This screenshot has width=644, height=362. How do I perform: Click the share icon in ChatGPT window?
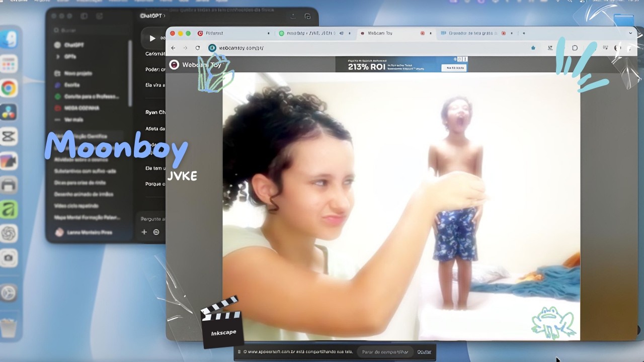[x=293, y=16]
